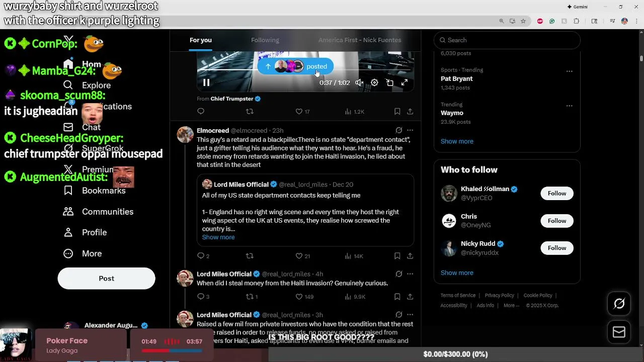Show more trending topics
Image resolution: width=644 pixels, height=362 pixels.
457,141
